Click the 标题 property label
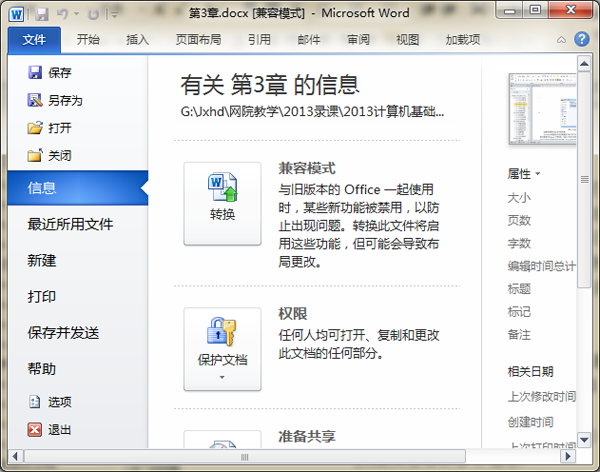The height and width of the screenshot is (472, 600). (x=519, y=289)
